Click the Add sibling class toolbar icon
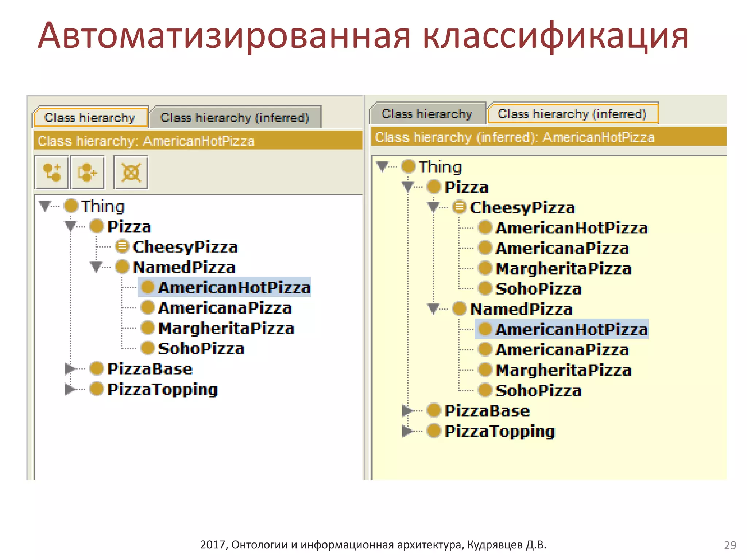This screenshot has width=747, height=560. click(x=88, y=172)
